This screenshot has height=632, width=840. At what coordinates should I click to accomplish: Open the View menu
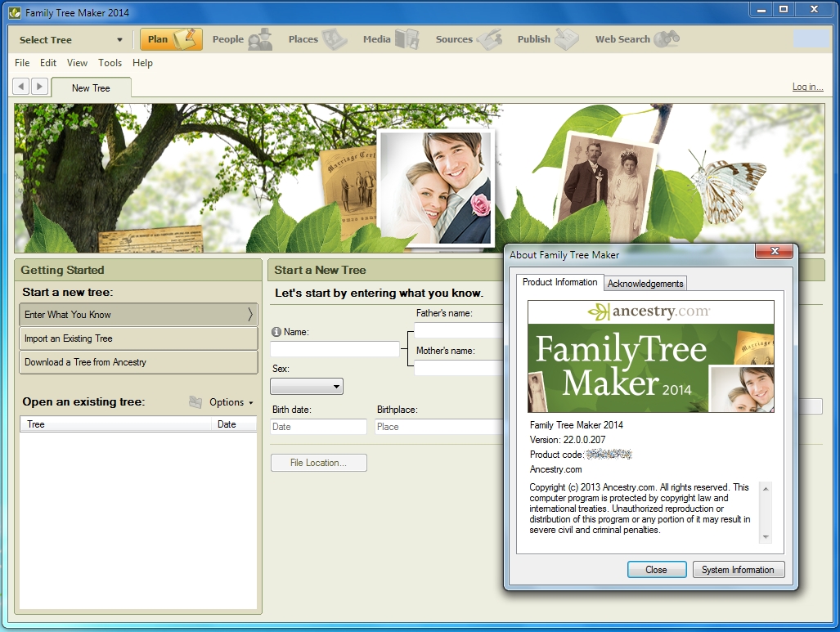[77, 63]
